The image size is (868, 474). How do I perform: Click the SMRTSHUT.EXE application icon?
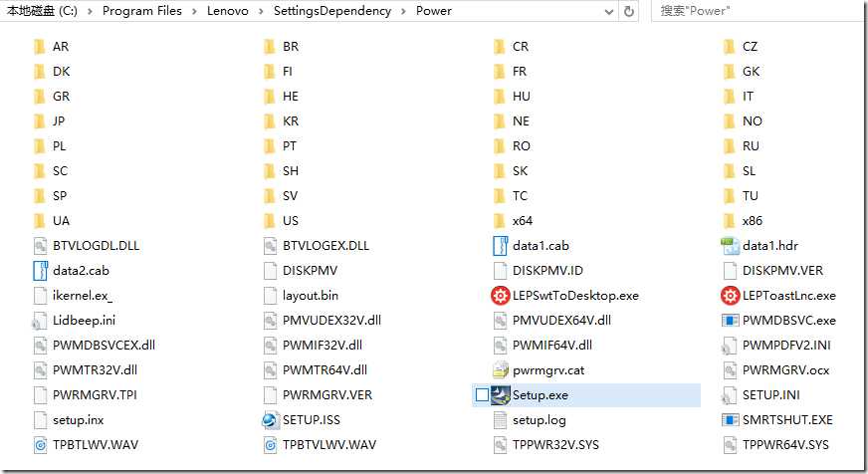pyautogui.click(x=731, y=420)
